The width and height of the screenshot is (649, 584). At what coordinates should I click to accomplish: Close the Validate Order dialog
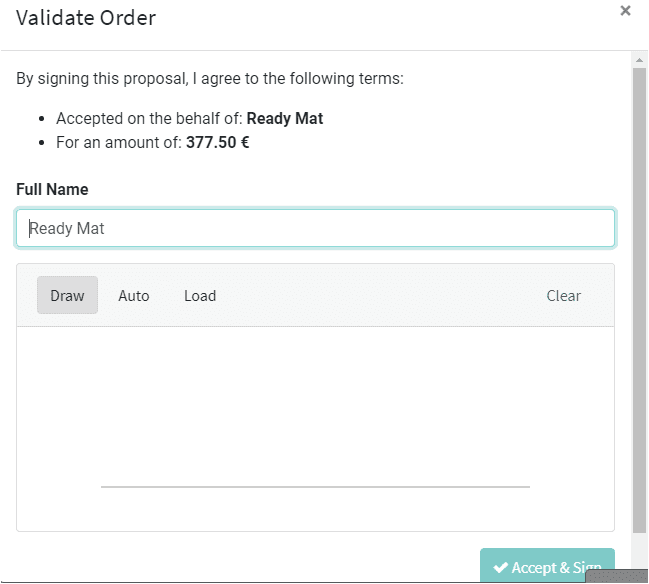[625, 11]
